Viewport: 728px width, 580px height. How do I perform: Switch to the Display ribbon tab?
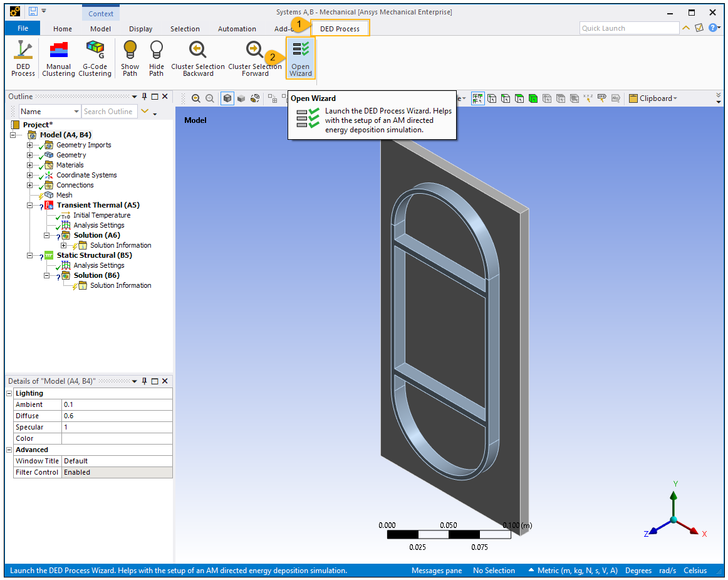pyautogui.click(x=140, y=29)
